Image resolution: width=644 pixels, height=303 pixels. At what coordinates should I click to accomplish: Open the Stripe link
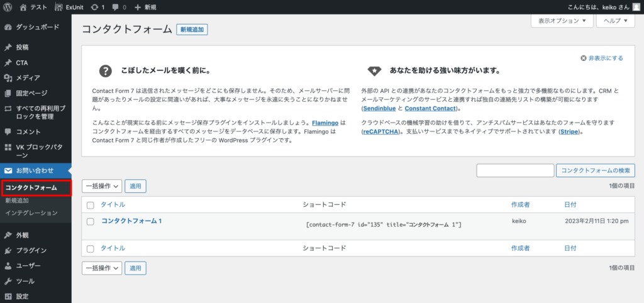[x=569, y=132]
